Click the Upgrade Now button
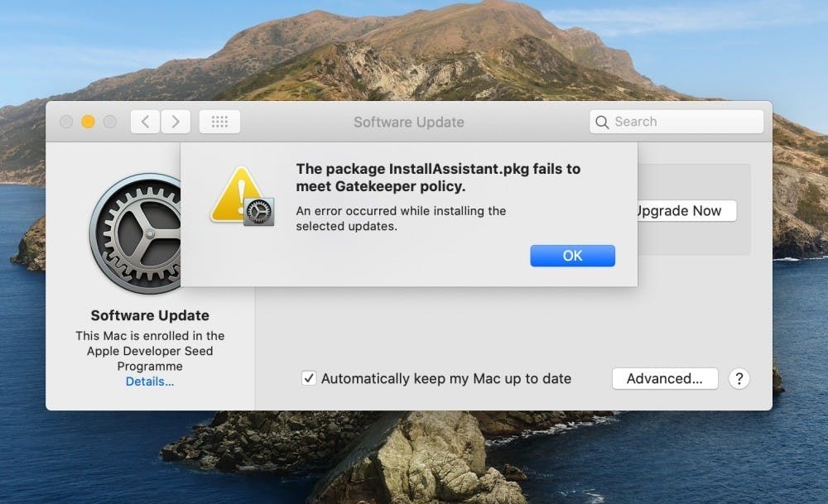This screenshot has width=828, height=504. pyautogui.click(x=686, y=210)
